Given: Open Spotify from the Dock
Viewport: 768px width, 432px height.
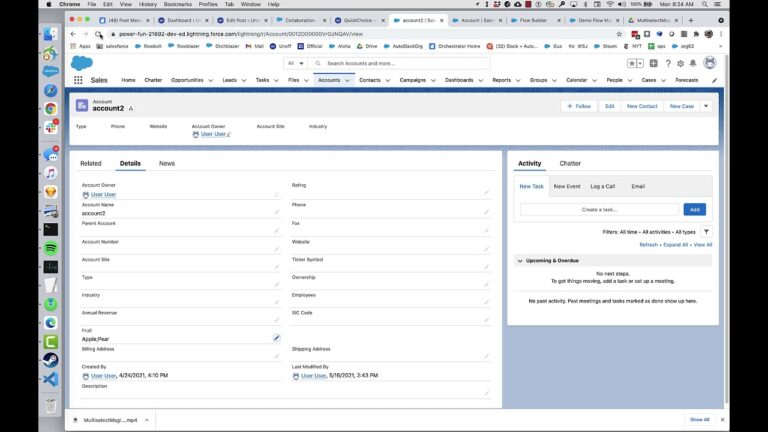Looking at the screenshot, I should point(50,248).
